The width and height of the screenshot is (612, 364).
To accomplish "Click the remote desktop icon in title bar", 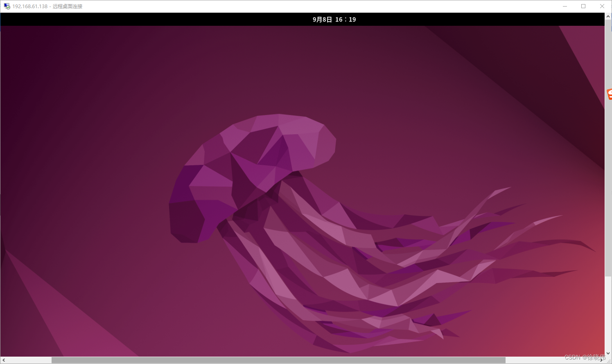I will pos(7,6).
